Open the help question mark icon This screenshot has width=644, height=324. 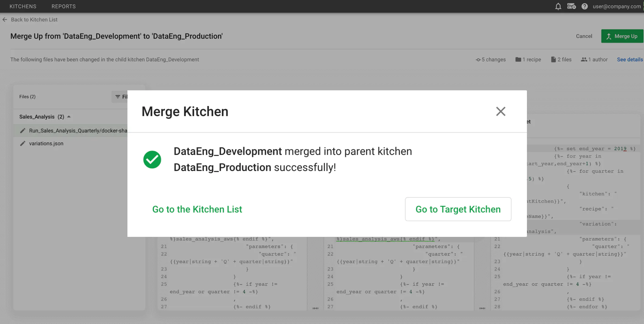pyautogui.click(x=584, y=6)
